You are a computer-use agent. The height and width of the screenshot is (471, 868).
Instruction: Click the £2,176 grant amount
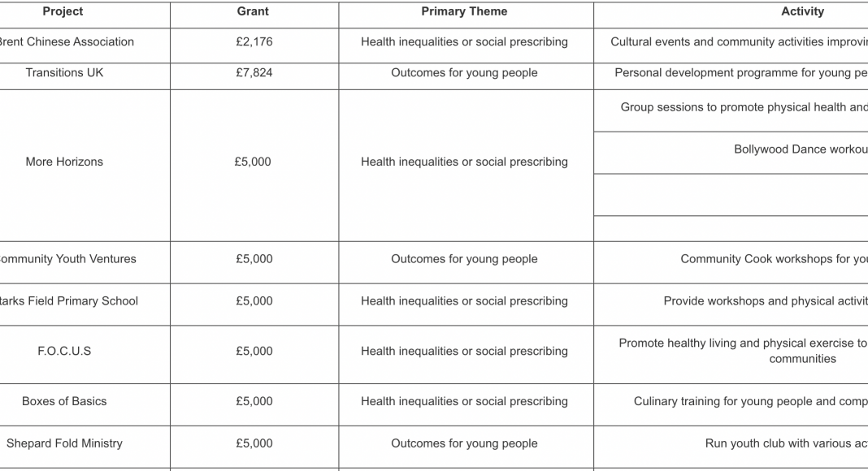254,41
